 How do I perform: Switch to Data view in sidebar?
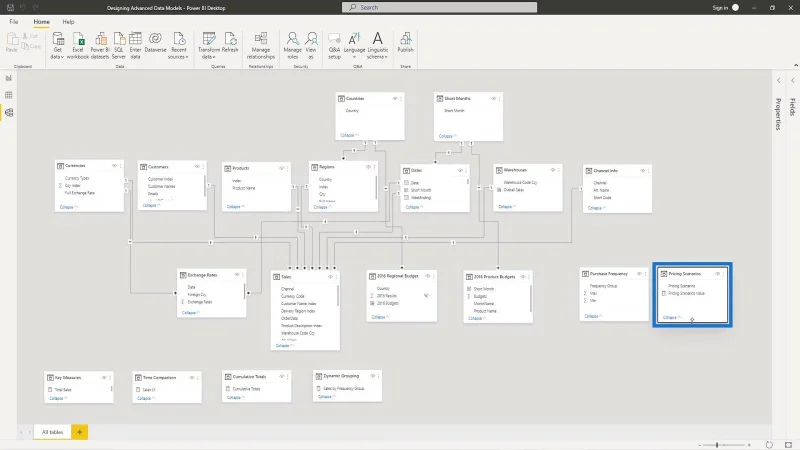[x=9, y=95]
